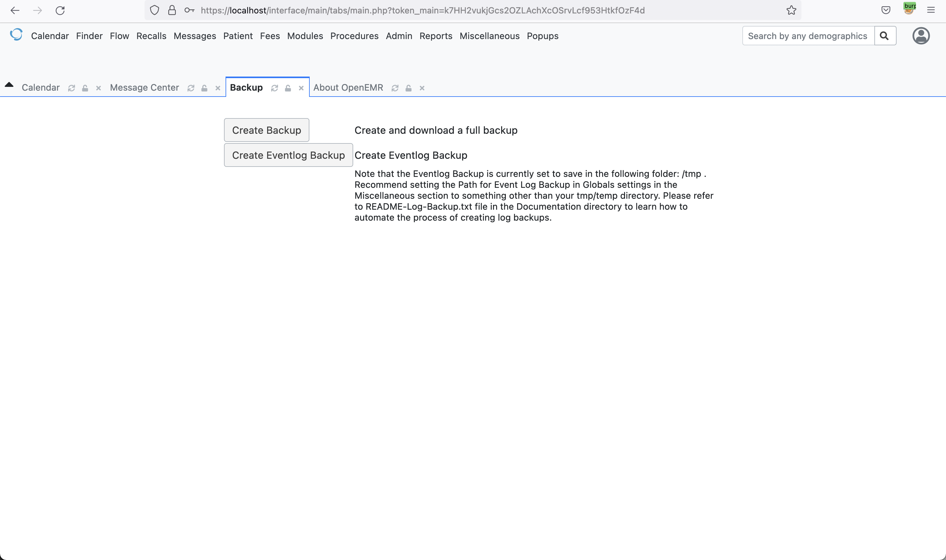Screen dimensions: 946x560
Task: Reload the page with the browser refresh icon
Action: coord(60,10)
